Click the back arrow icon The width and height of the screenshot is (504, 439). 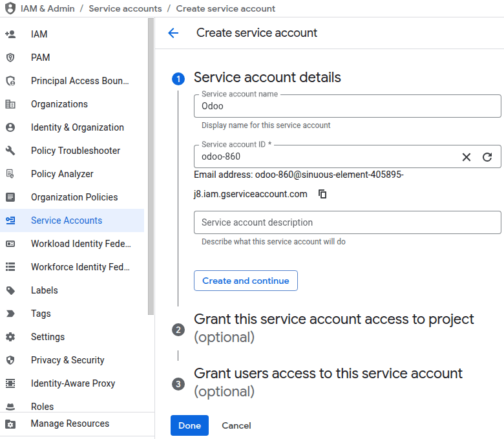[x=173, y=33]
